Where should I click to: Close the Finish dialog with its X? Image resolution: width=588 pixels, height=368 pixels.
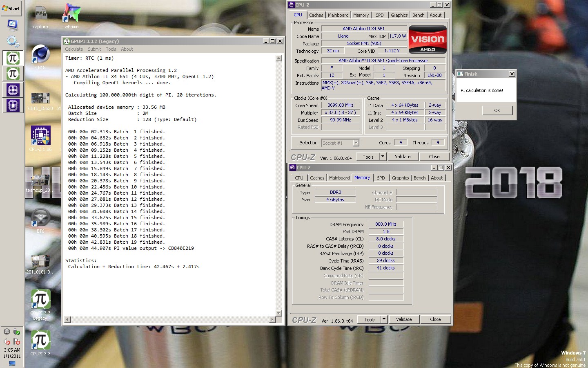tap(512, 74)
